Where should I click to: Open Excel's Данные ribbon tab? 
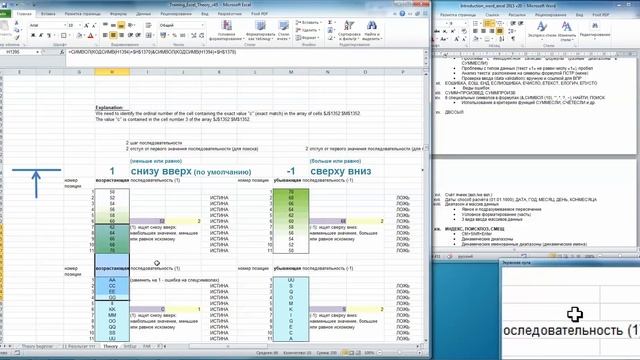143,13
